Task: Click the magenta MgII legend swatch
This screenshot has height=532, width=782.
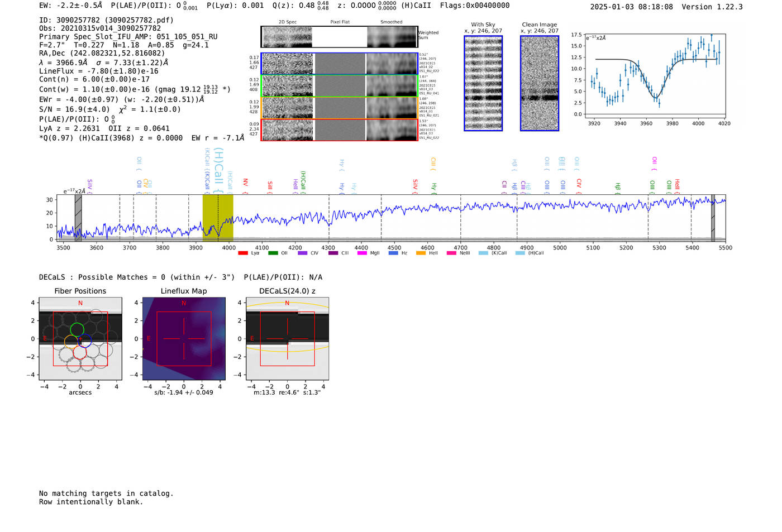Action: (x=362, y=253)
